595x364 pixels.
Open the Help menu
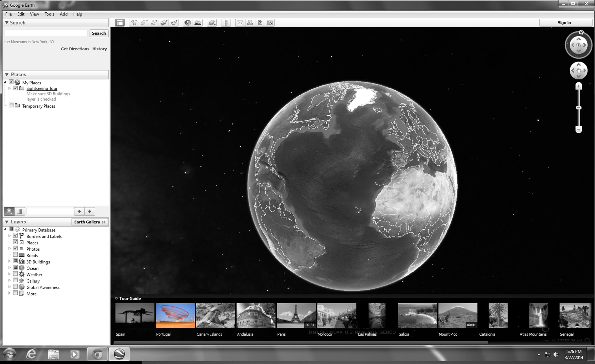(x=78, y=14)
